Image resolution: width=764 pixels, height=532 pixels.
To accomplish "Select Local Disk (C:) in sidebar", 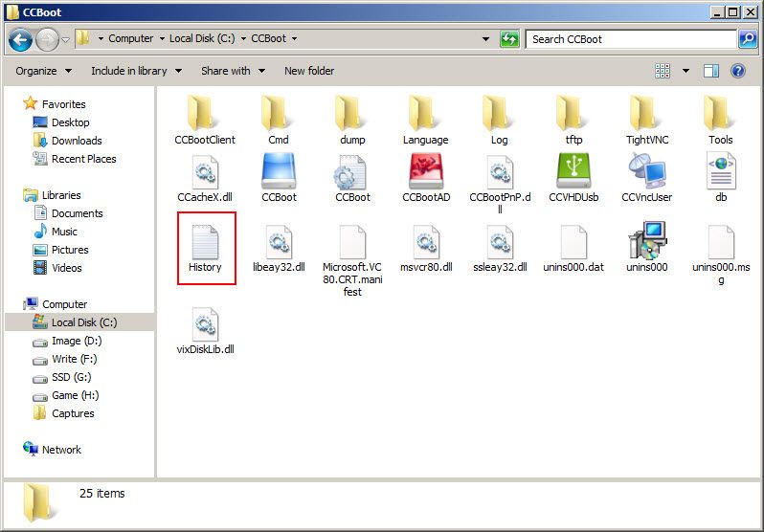I will click(x=79, y=322).
